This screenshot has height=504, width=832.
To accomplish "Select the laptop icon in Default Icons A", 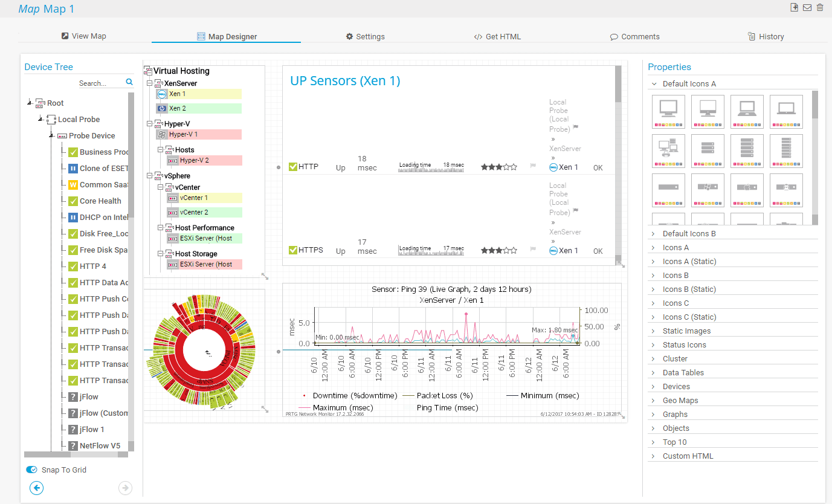I will click(x=747, y=112).
